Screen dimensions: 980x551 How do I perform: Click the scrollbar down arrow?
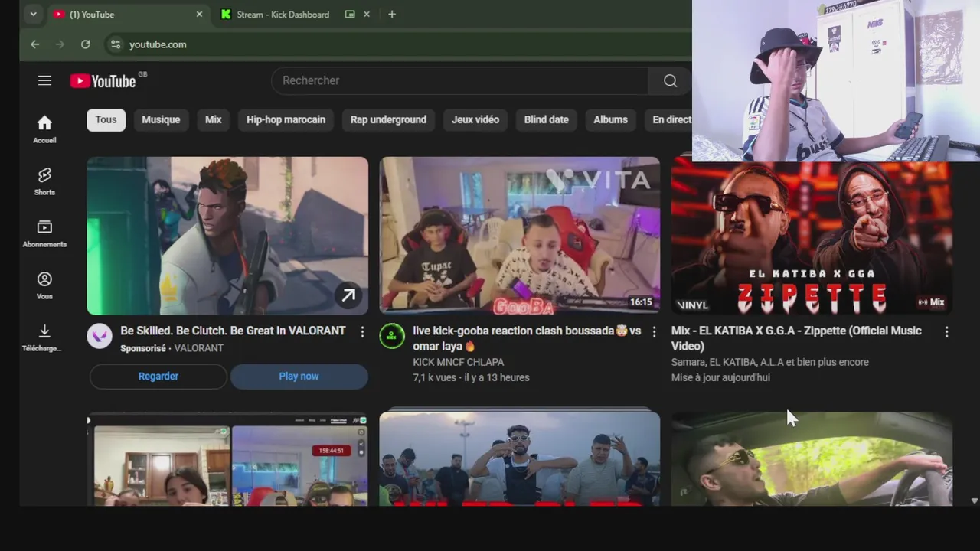click(x=974, y=500)
